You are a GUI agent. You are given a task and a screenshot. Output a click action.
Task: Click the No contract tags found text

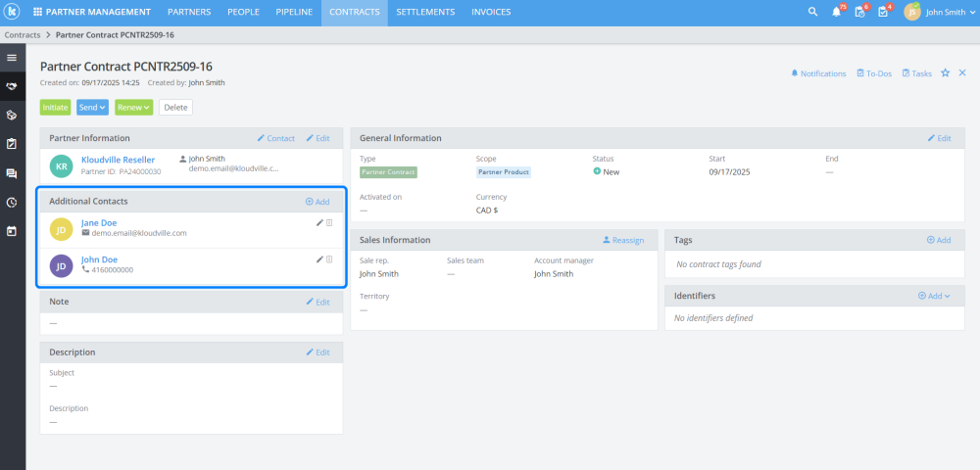(718, 264)
